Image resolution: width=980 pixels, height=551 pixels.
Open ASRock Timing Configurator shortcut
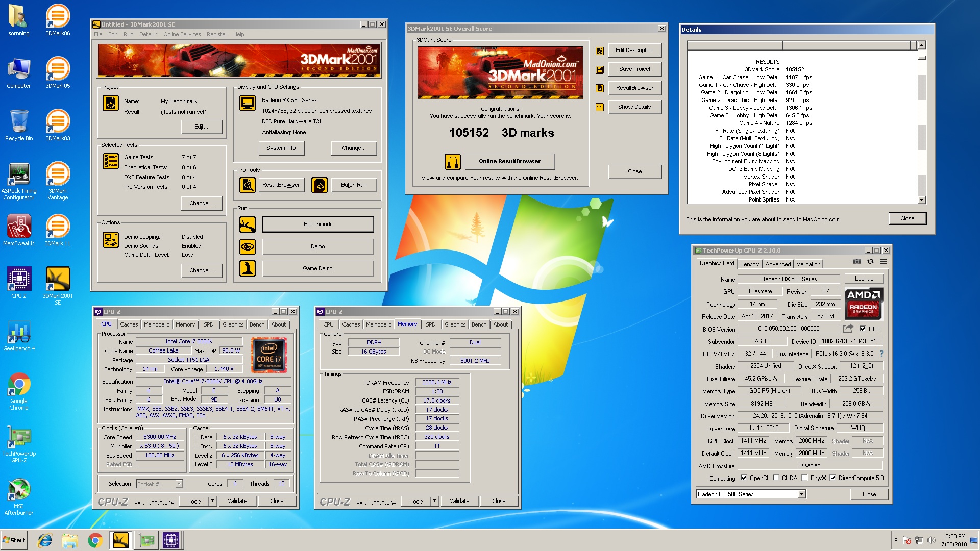(x=19, y=181)
